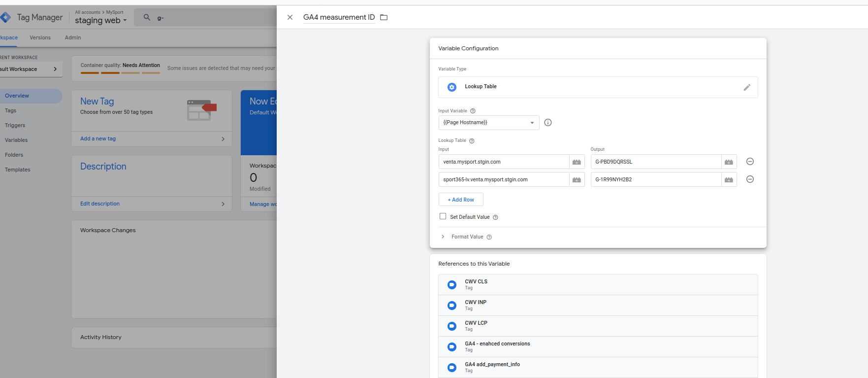Click the GA4 measurement ID title field

(339, 17)
